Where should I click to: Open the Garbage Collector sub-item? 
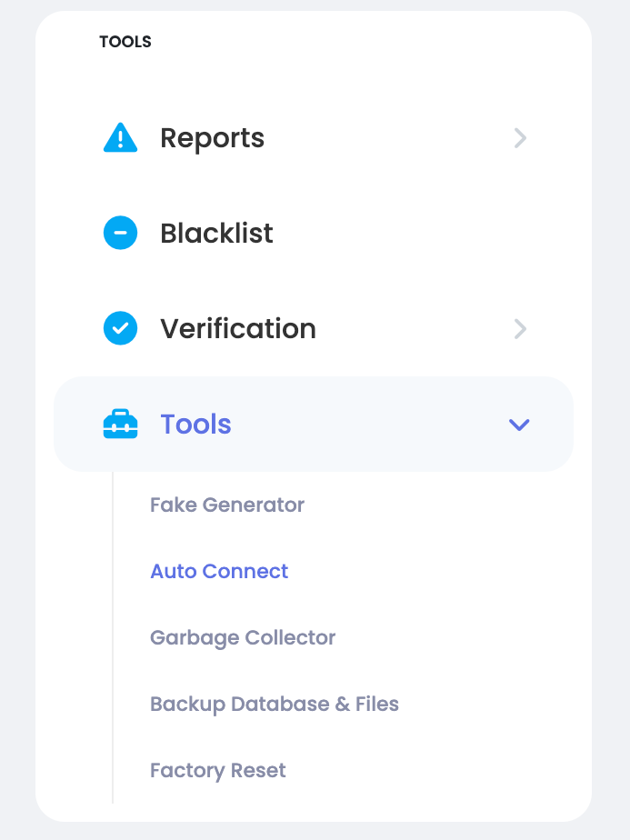point(243,637)
